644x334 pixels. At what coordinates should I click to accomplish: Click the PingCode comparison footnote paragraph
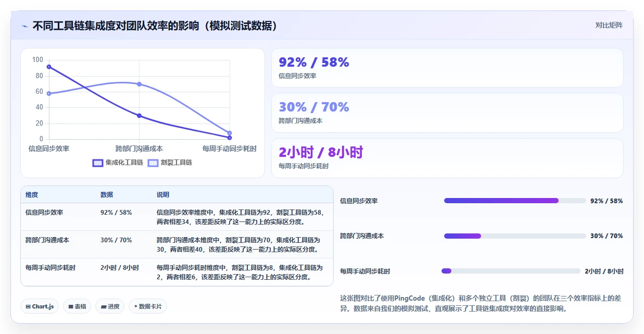481,303
